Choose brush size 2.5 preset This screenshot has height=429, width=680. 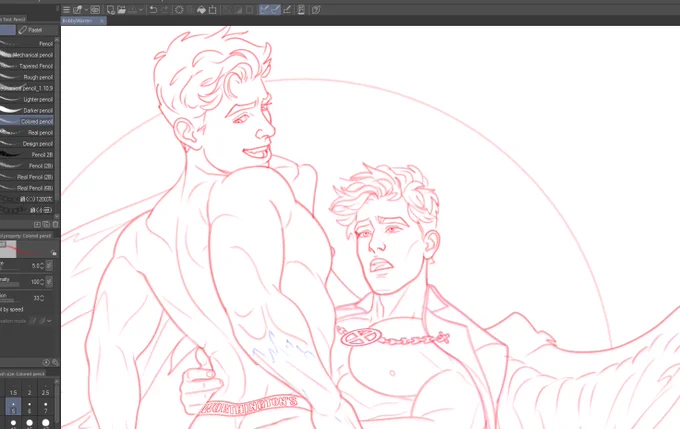click(46, 390)
